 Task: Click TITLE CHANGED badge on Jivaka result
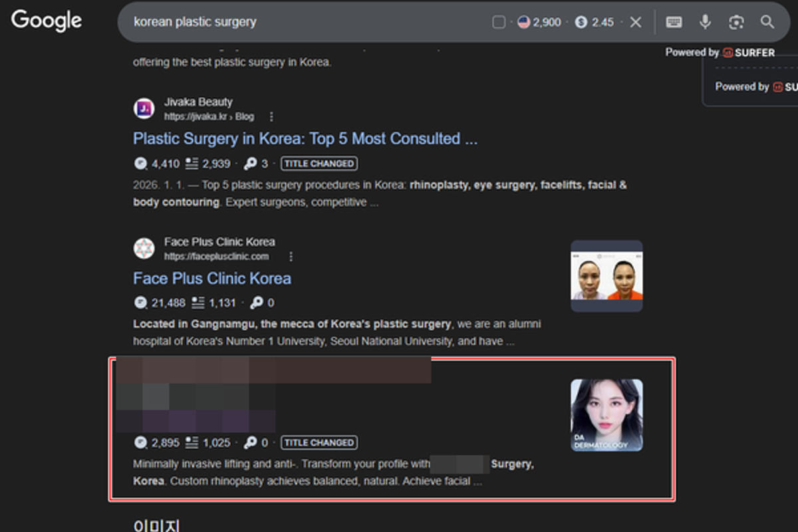(x=319, y=163)
